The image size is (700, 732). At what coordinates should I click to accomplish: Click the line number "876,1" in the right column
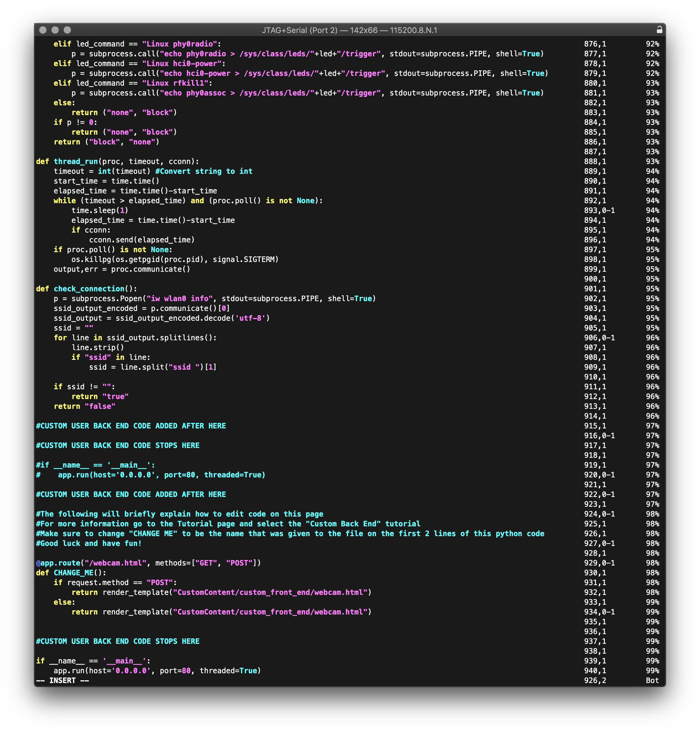595,44
